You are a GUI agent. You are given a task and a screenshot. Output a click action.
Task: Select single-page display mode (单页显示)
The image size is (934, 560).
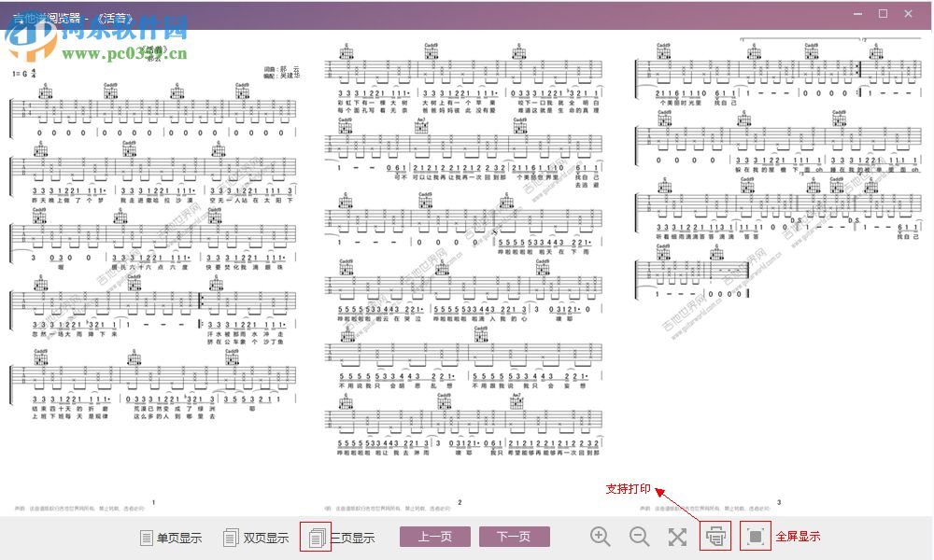pos(170,538)
